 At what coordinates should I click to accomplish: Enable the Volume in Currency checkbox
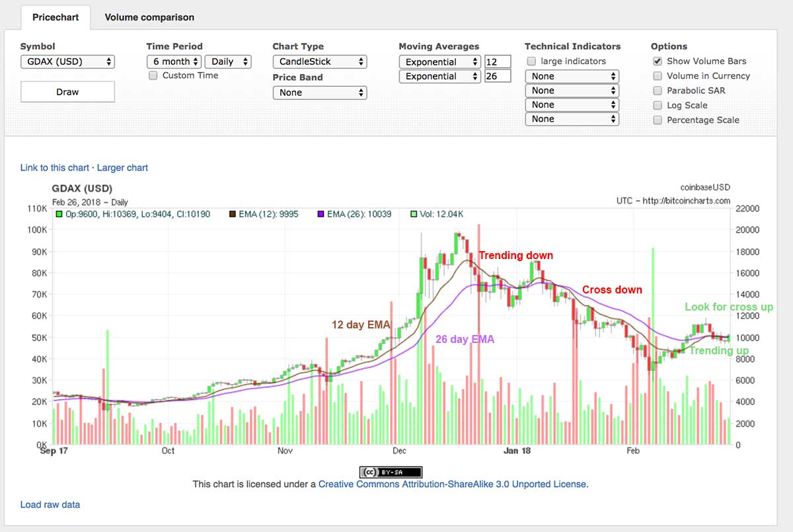(658, 75)
